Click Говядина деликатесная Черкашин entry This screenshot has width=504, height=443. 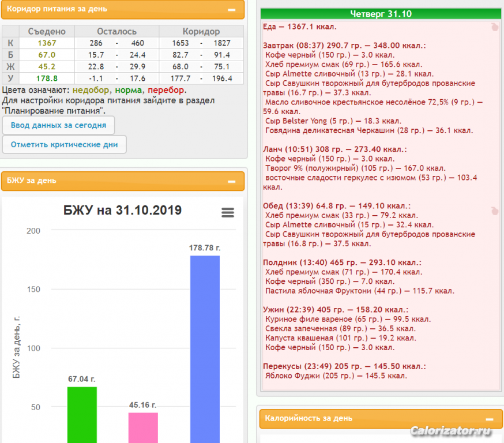(x=369, y=130)
